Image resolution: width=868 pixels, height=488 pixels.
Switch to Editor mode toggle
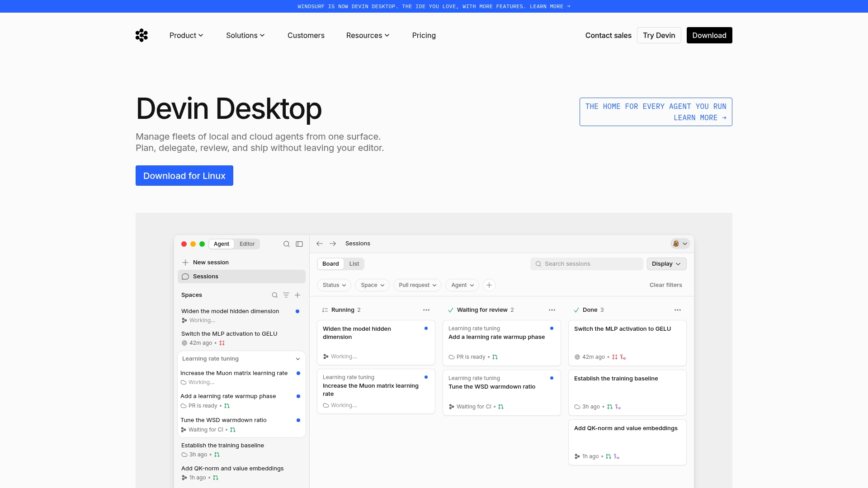[247, 244]
